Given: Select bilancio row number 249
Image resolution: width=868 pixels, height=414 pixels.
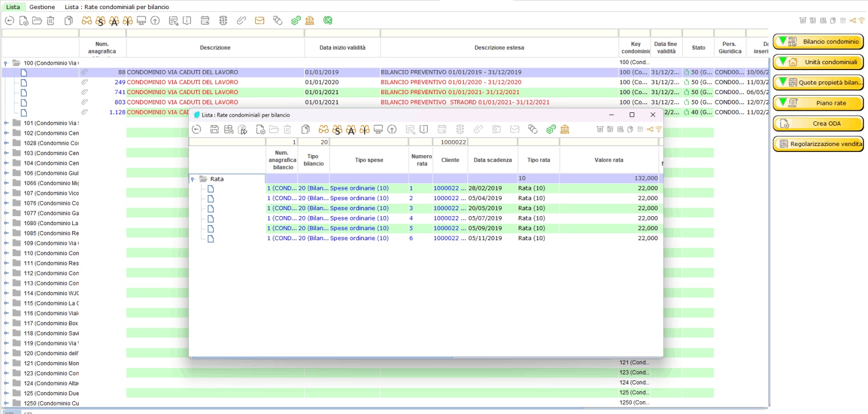Looking at the screenshot, I should pyautogui.click(x=385, y=82).
